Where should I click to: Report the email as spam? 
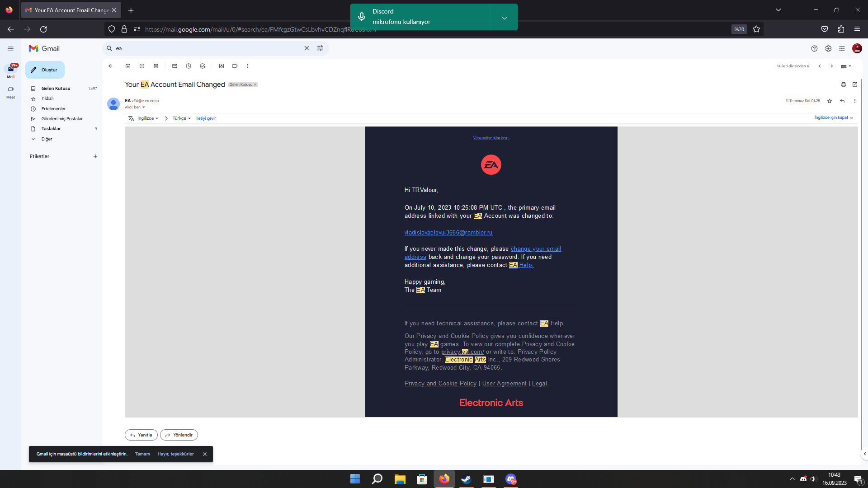[142, 66]
